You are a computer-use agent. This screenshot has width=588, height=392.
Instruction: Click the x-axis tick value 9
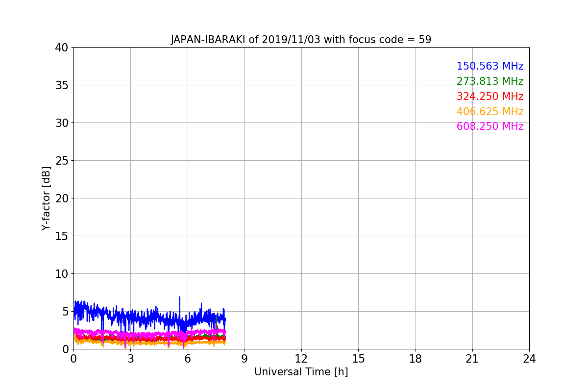[245, 359]
